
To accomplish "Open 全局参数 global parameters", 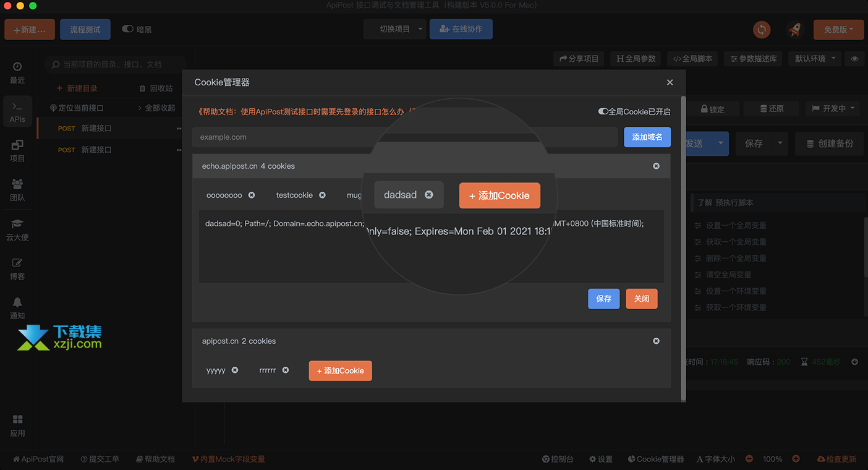I will 636,59.
